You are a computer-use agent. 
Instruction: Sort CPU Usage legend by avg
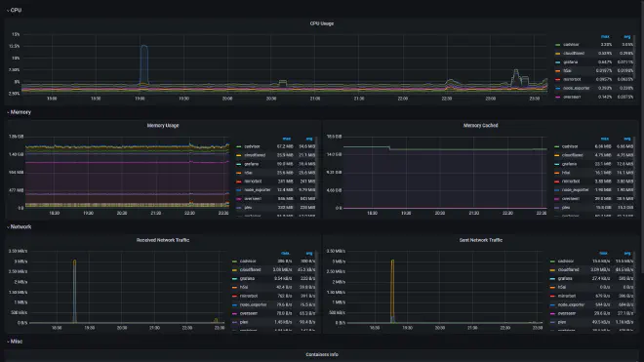[x=627, y=36]
